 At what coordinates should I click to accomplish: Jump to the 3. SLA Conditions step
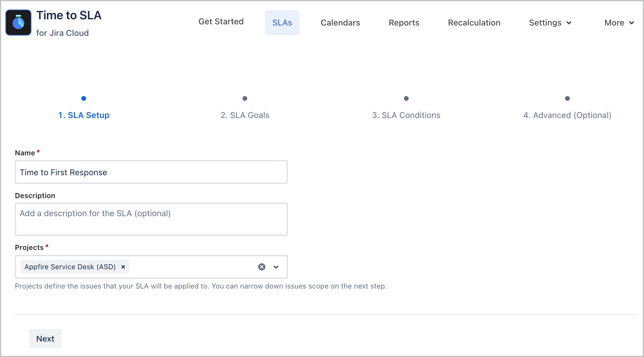tap(406, 115)
